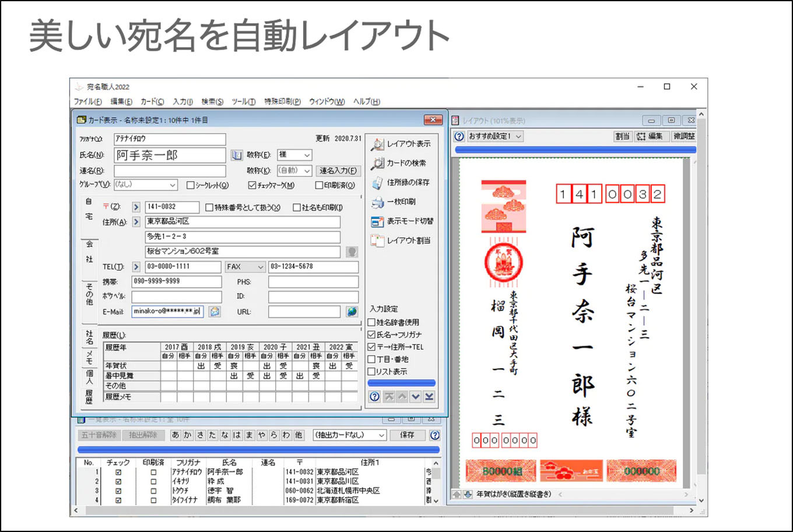This screenshot has height=532, width=793.
Task: Open the 編集(E) menu
Action: click(121, 101)
